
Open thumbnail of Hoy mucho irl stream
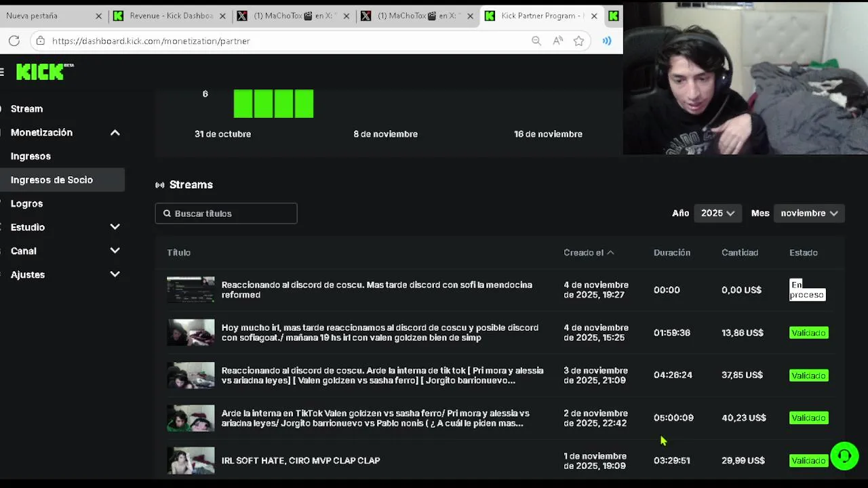click(x=191, y=332)
